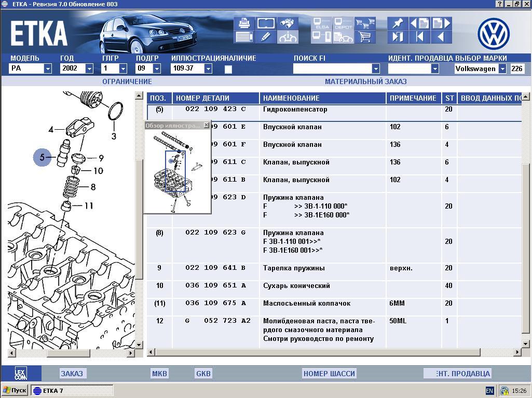532x398 pixels.
Task: Select the 'Тарелка пружины' row
Action: click(334, 271)
